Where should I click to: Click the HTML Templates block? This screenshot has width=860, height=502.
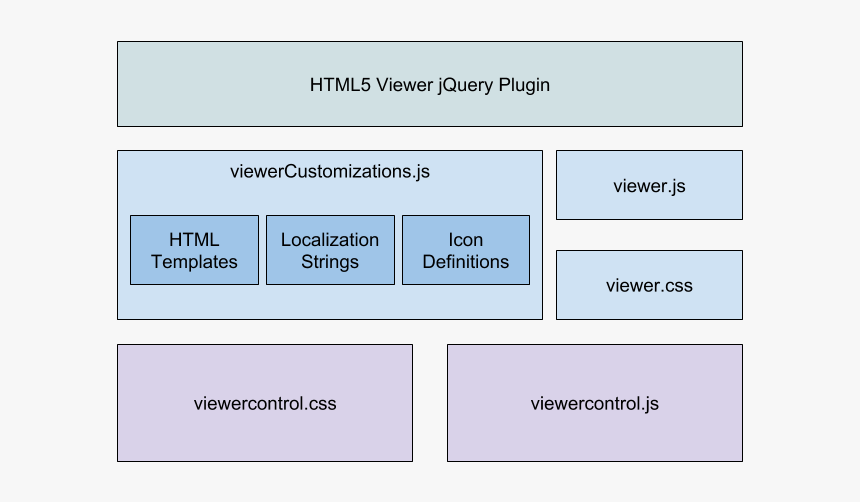tap(194, 250)
